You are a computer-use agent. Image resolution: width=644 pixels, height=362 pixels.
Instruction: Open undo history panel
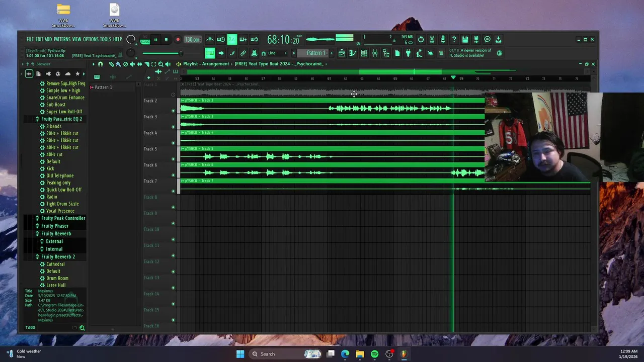tap(421, 39)
